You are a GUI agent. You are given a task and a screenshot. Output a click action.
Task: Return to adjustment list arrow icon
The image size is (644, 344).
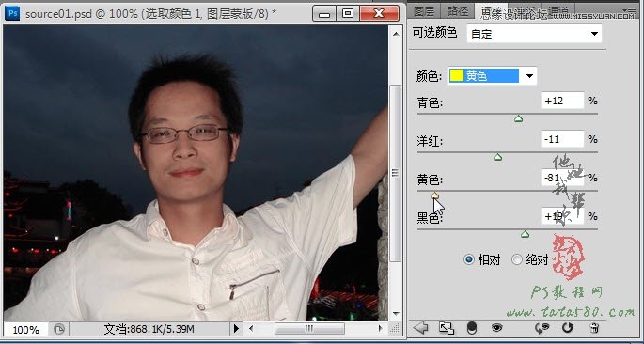pos(420,328)
